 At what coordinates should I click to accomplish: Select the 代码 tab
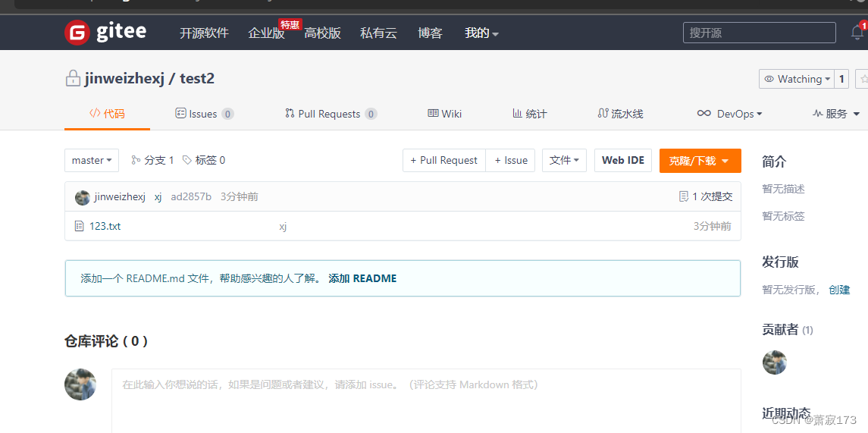107,114
